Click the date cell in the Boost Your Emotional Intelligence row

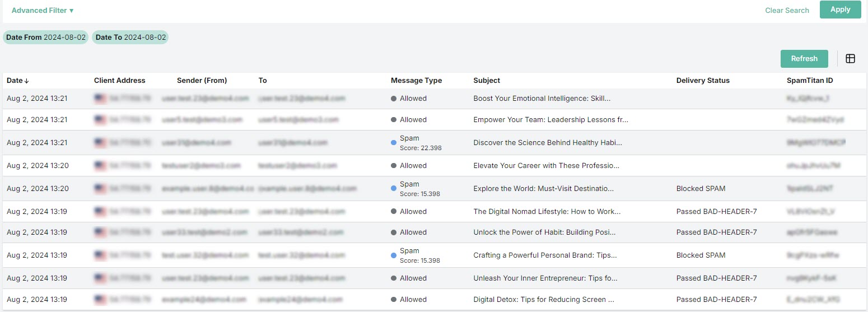coord(37,99)
